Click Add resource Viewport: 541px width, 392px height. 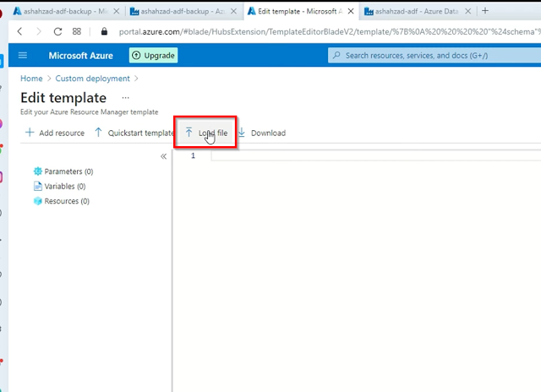[55, 133]
